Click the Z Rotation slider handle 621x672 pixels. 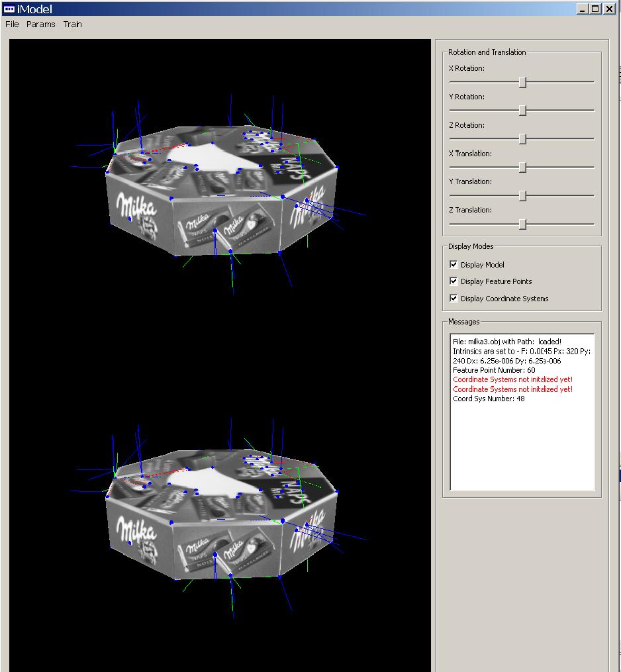[522, 139]
